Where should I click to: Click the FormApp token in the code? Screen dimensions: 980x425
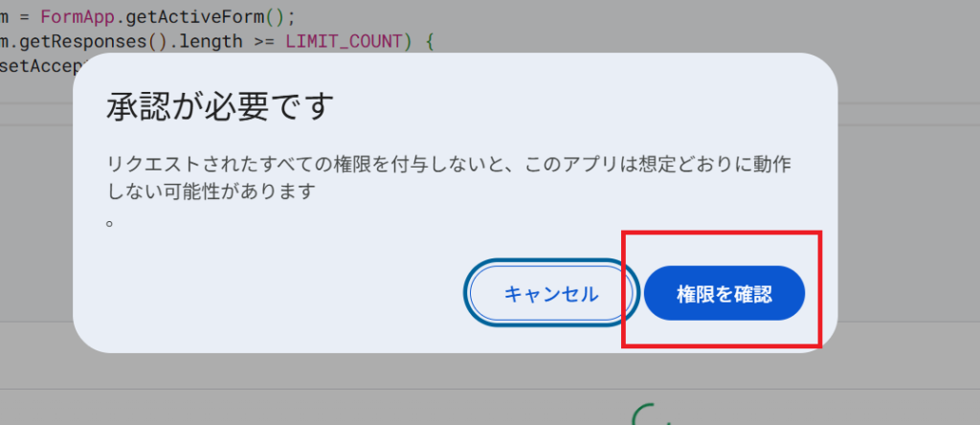click(x=78, y=17)
